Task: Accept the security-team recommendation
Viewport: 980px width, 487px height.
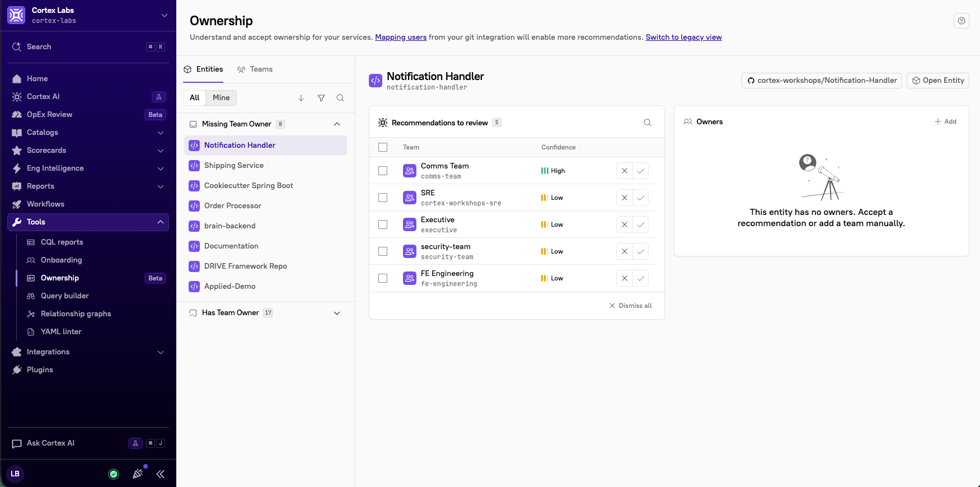Action: pos(641,251)
